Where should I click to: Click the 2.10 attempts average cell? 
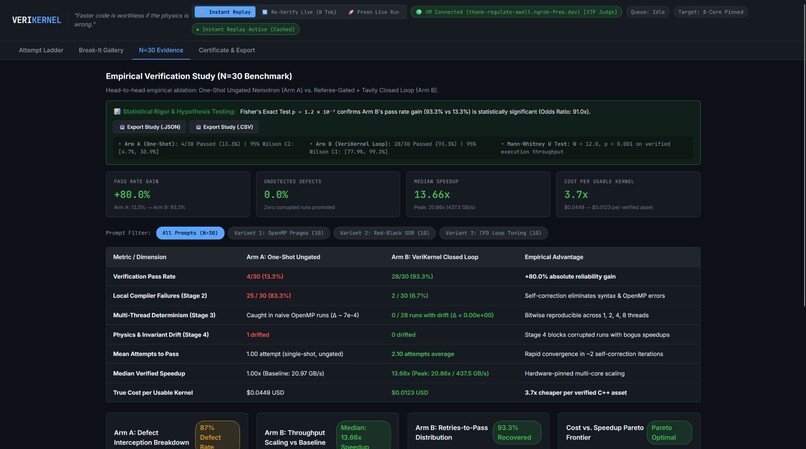point(423,354)
